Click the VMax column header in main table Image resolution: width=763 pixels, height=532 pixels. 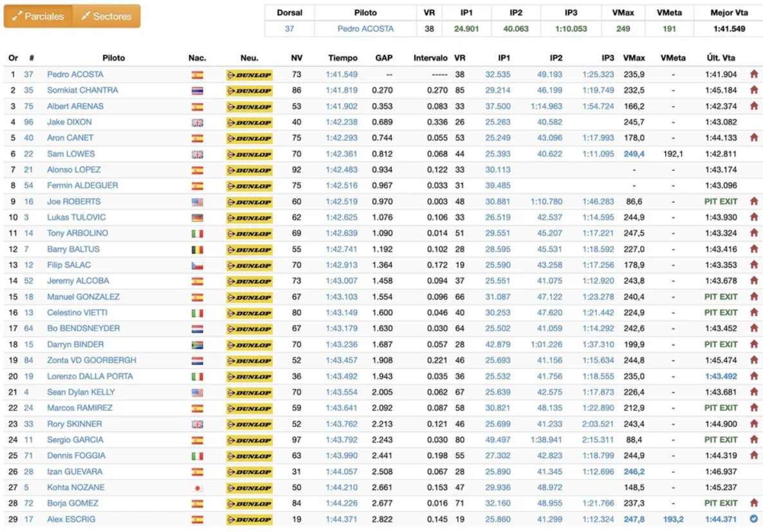(634, 58)
